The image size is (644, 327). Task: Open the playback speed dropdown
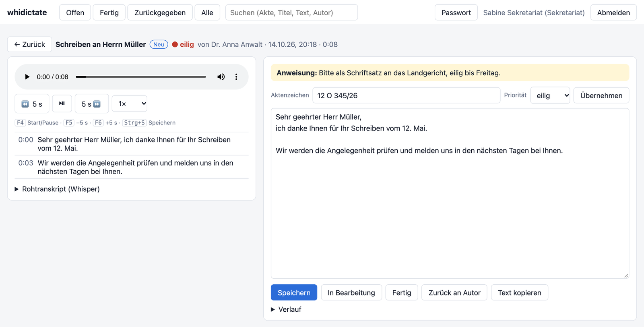pos(130,103)
